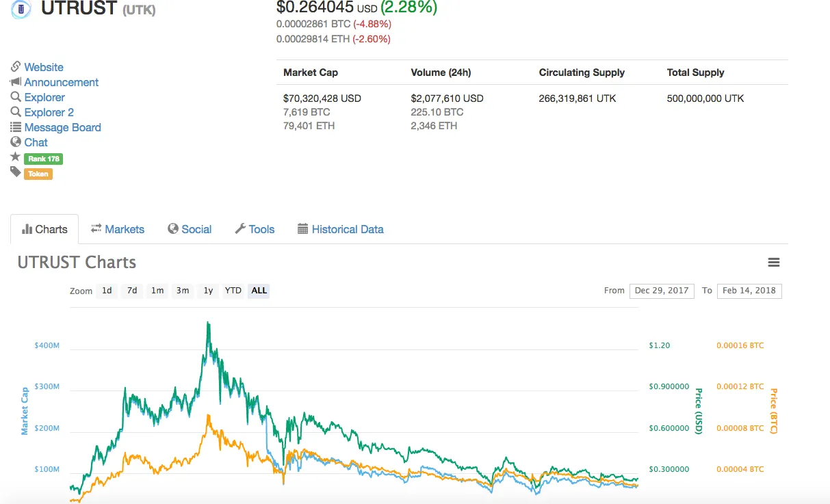
Task: Click the To date field Feb 14, 2018
Action: (749, 291)
